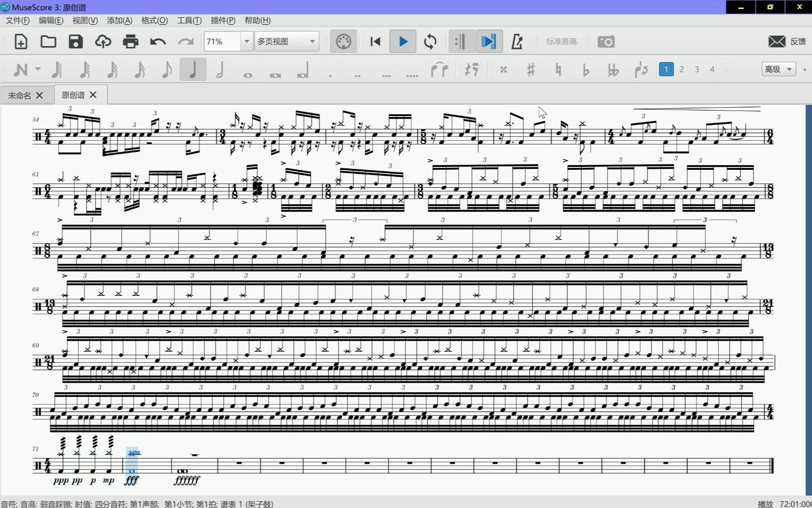Toggle play repeats button
812x508 pixels.
(461, 42)
